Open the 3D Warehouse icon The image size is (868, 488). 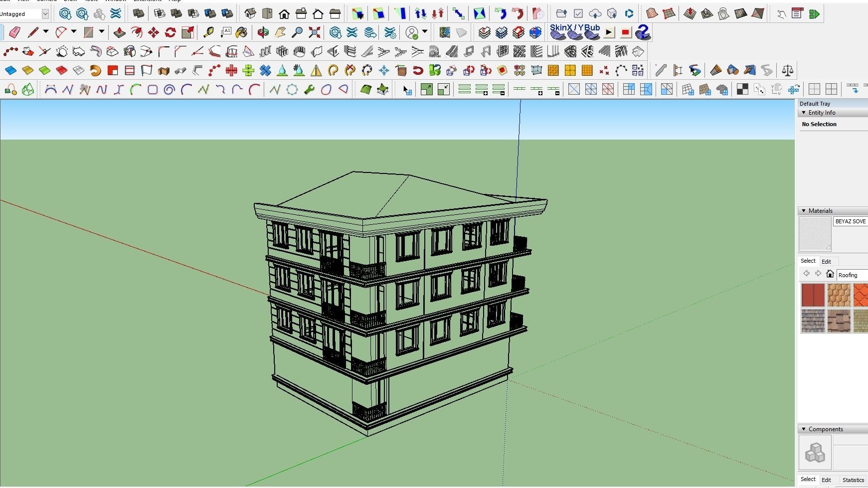(336, 33)
